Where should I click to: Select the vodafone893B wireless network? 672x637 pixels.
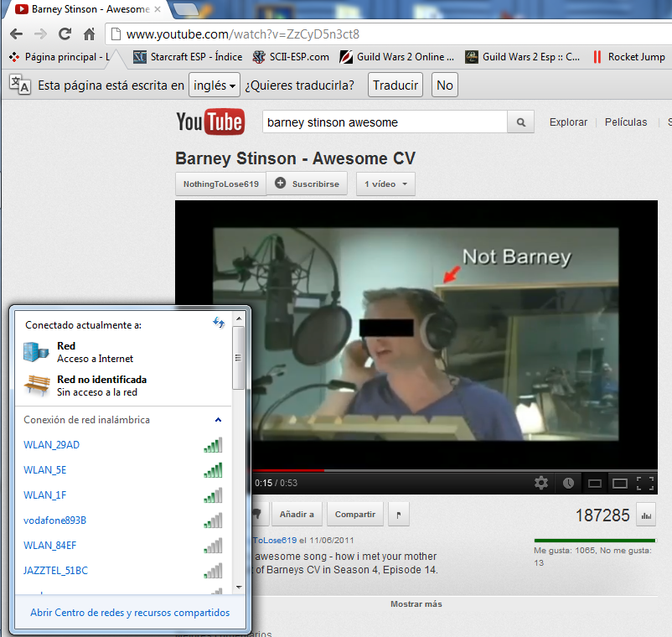point(123,520)
